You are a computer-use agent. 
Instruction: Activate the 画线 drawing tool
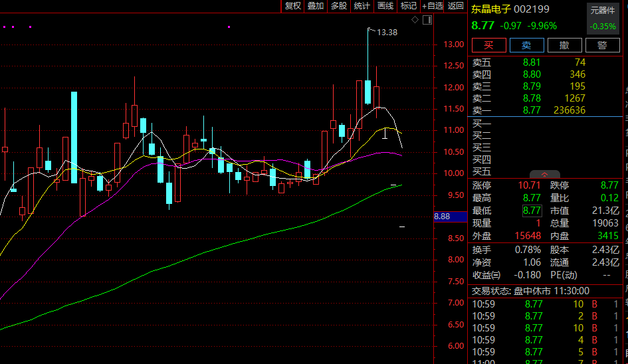[x=385, y=6]
